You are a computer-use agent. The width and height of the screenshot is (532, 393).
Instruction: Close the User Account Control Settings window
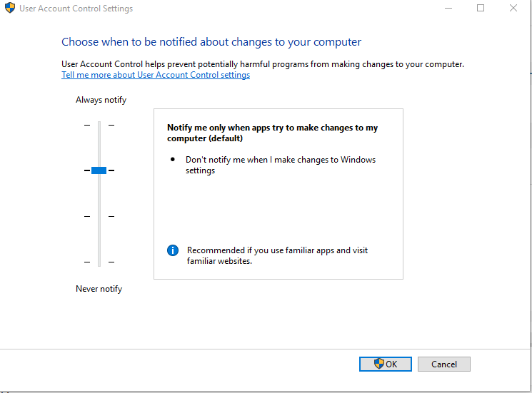[513, 8]
